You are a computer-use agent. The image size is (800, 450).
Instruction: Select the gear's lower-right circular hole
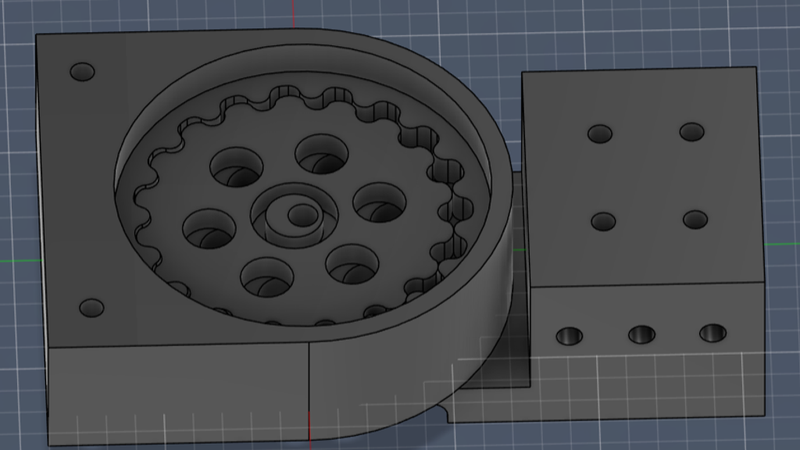pyautogui.click(x=351, y=262)
